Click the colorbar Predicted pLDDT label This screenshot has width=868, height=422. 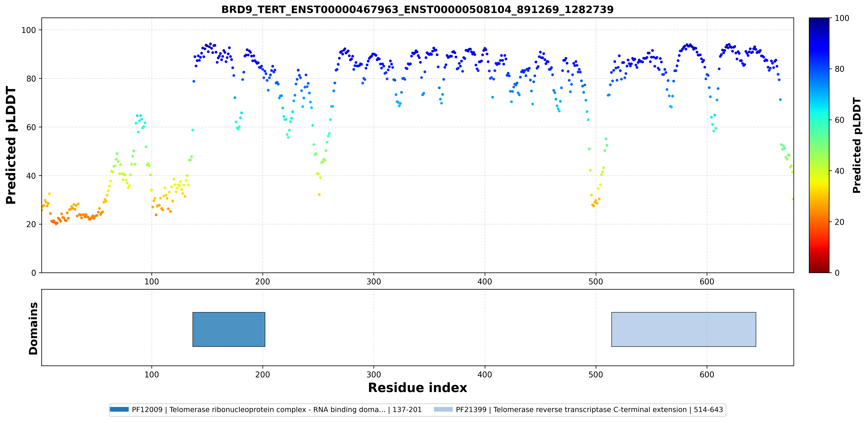857,145
